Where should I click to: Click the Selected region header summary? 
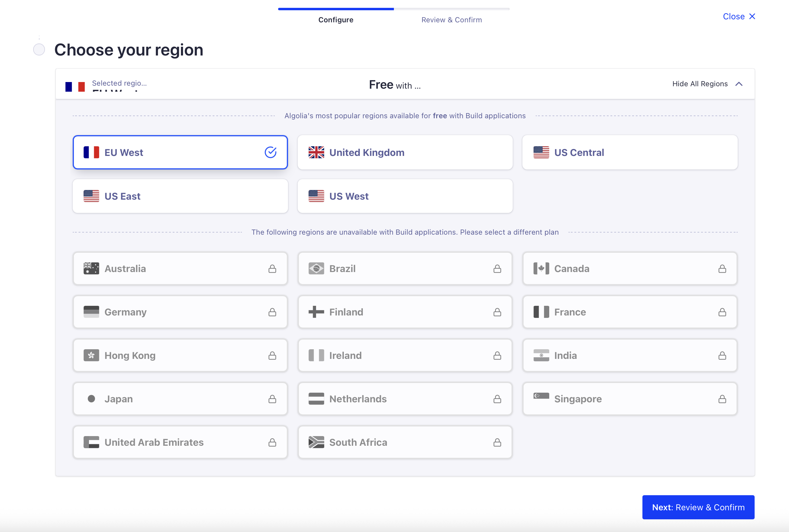coord(119,84)
